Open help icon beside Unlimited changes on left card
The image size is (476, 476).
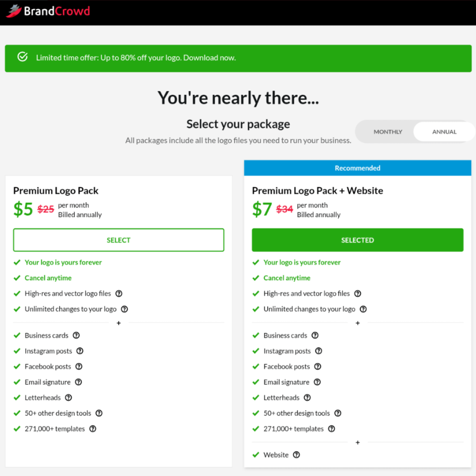point(124,309)
